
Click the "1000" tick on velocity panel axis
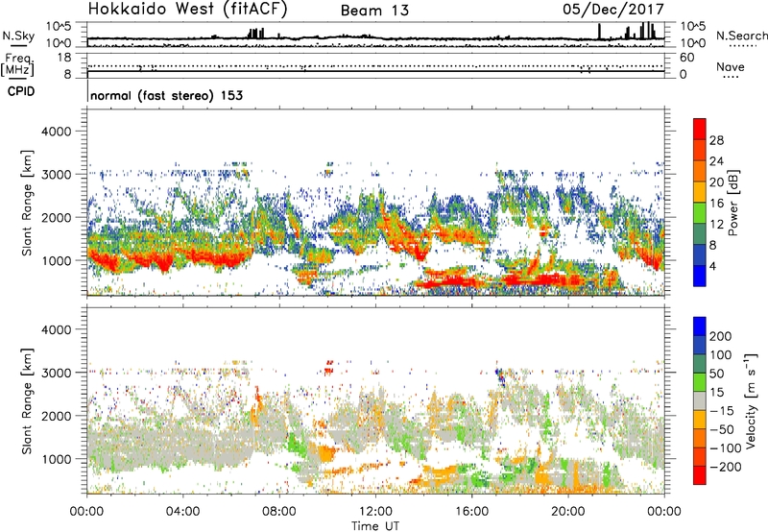coord(56,459)
